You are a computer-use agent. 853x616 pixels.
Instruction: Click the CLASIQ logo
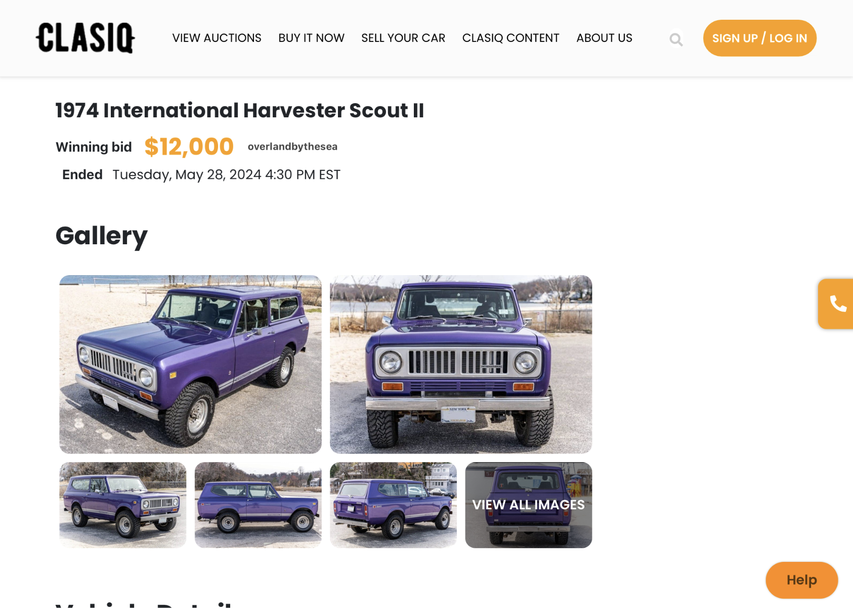point(85,38)
